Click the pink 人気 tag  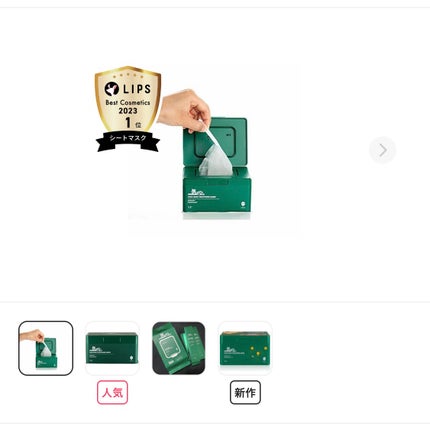point(112,392)
